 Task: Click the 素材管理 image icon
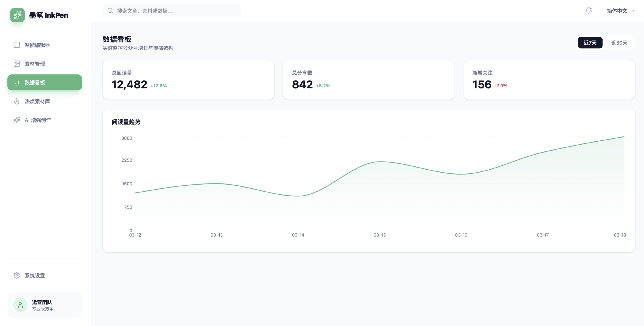pos(17,64)
